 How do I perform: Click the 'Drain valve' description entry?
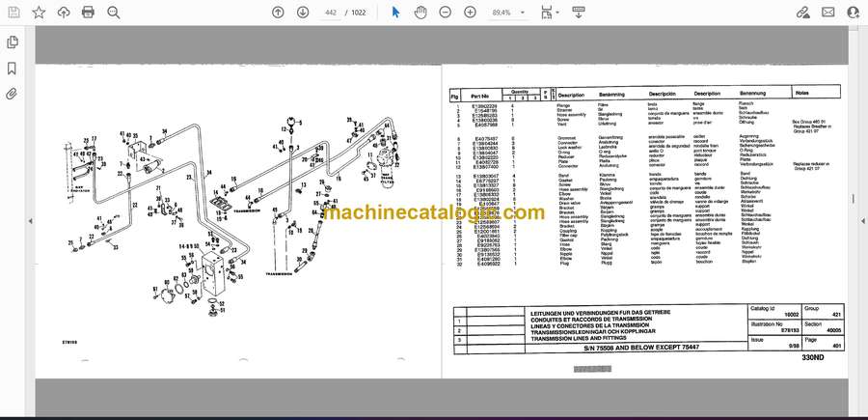click(568, 201)
